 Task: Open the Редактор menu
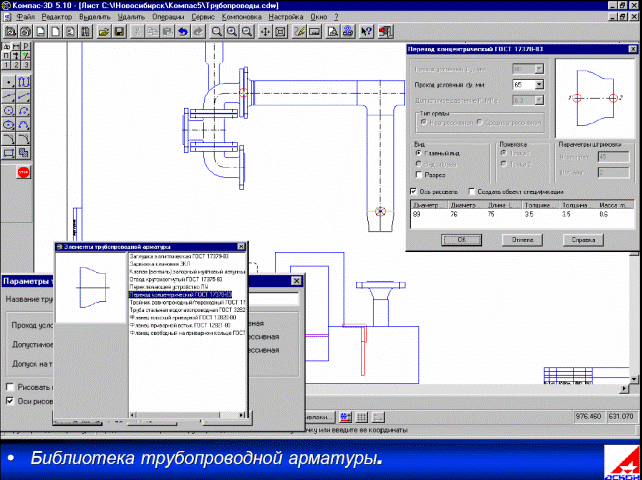coord(57,17)
